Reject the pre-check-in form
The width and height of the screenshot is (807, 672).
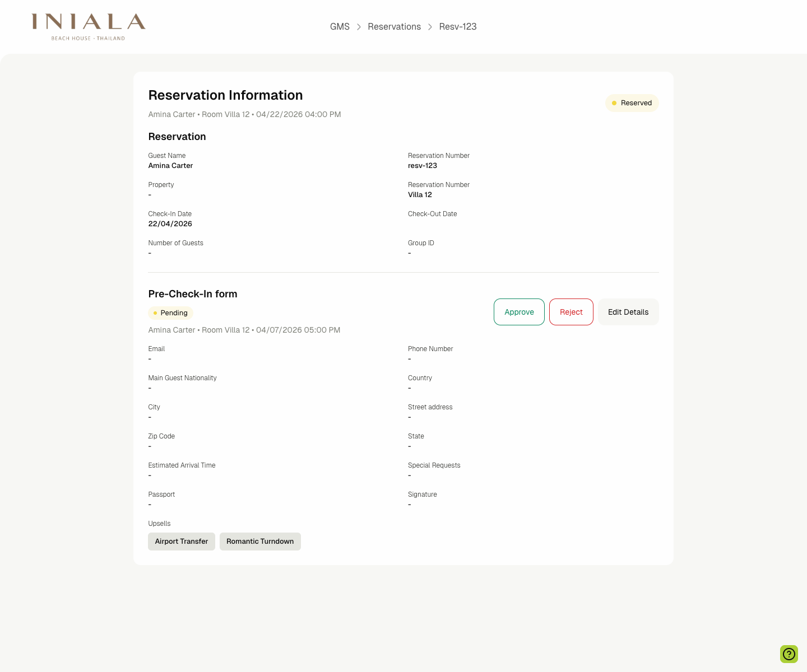[x=571, y=312]
